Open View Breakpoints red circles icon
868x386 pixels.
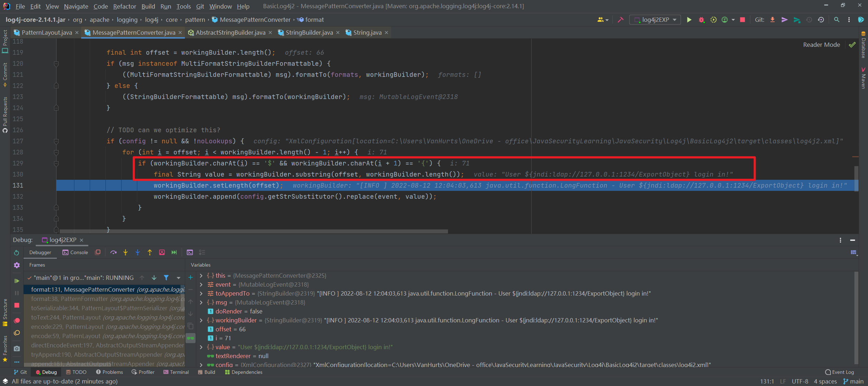17,321
